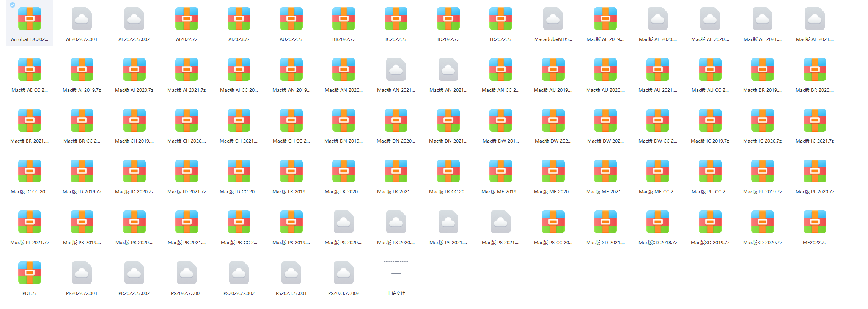868x309 pixels.
Task: Open the AI2023.7z archive icon
Action: coord(239,19)
